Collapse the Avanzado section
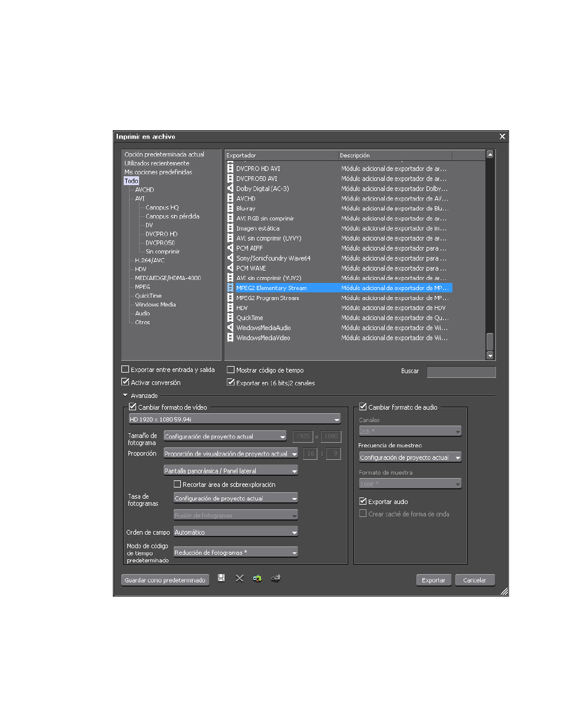The width and height of the screenshot is (562, 728). click(125, 396)
